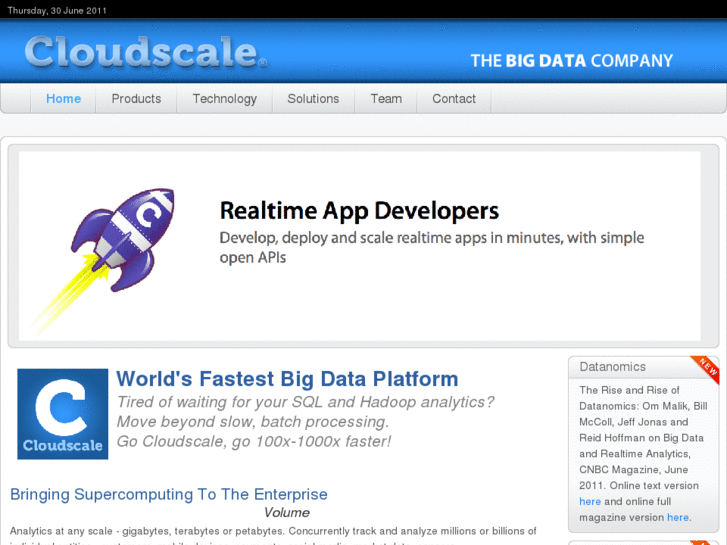
Task: Click the Cloudscale logo in the header
Action: coord(146,52)
